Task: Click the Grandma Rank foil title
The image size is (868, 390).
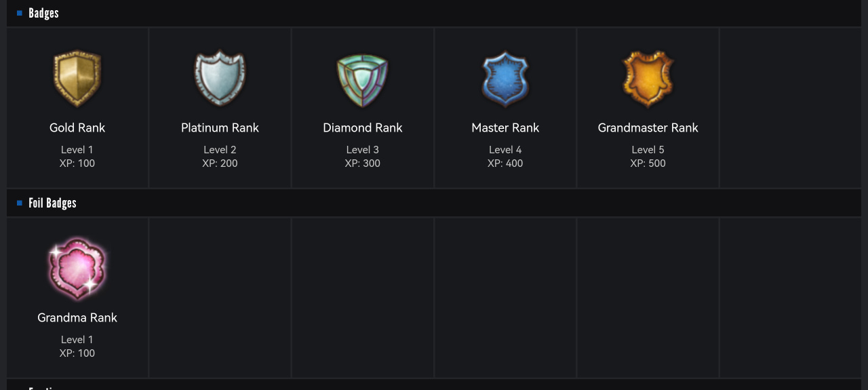Action: pyautogui.click(x=77, y=317)
